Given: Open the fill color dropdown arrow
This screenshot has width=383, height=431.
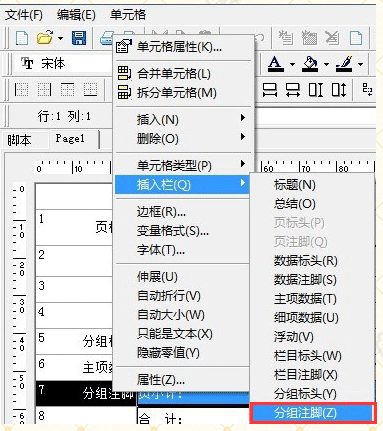Looking at the screenshot, I should (x=326, y=64).
